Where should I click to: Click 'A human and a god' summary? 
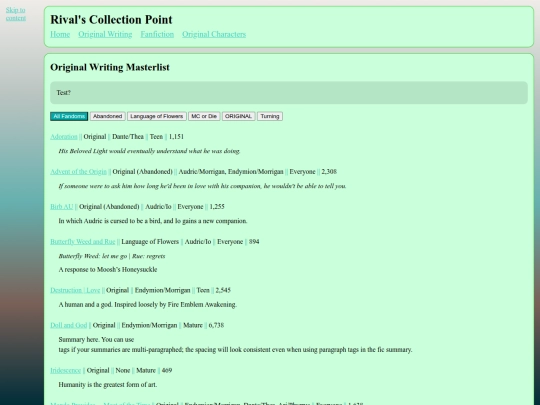[x=148, y=305]
